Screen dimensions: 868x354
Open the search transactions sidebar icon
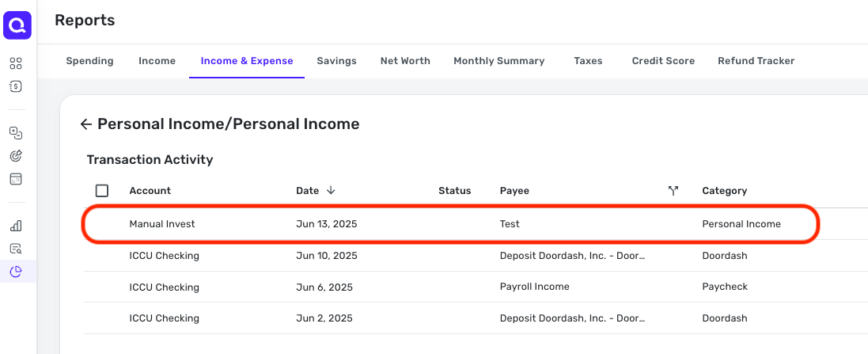tap(16, 249)
